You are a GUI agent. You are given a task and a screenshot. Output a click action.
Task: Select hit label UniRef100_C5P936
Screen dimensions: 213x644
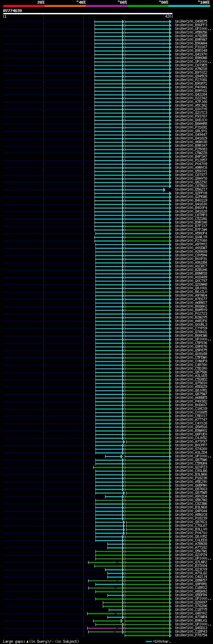pyautogui.click(x=191, y=343)
